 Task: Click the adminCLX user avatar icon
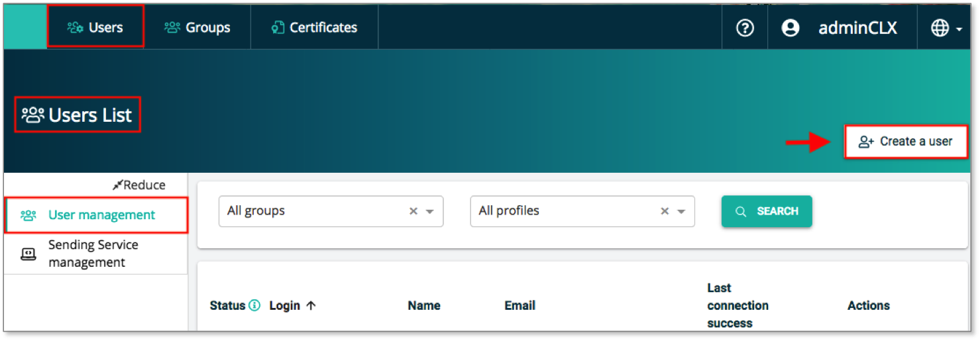pos(790,28)
